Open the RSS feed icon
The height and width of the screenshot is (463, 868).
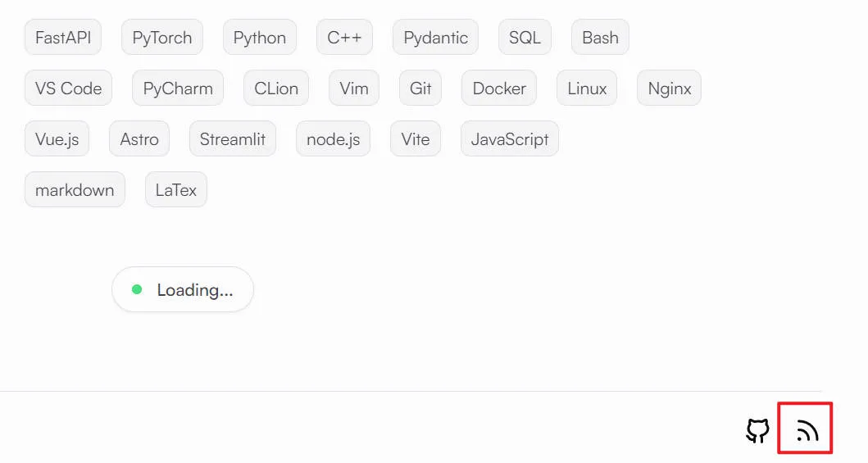click(x=807, y=430)
